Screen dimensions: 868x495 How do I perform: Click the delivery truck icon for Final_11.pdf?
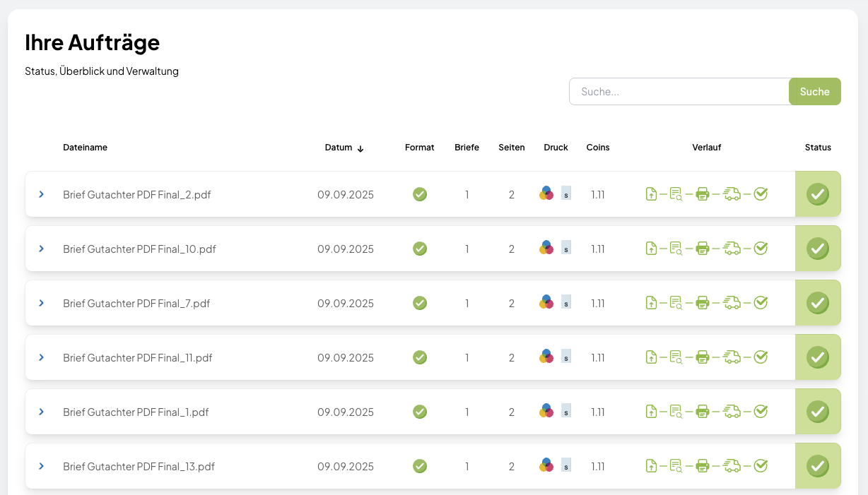click(x=732, y=357)
